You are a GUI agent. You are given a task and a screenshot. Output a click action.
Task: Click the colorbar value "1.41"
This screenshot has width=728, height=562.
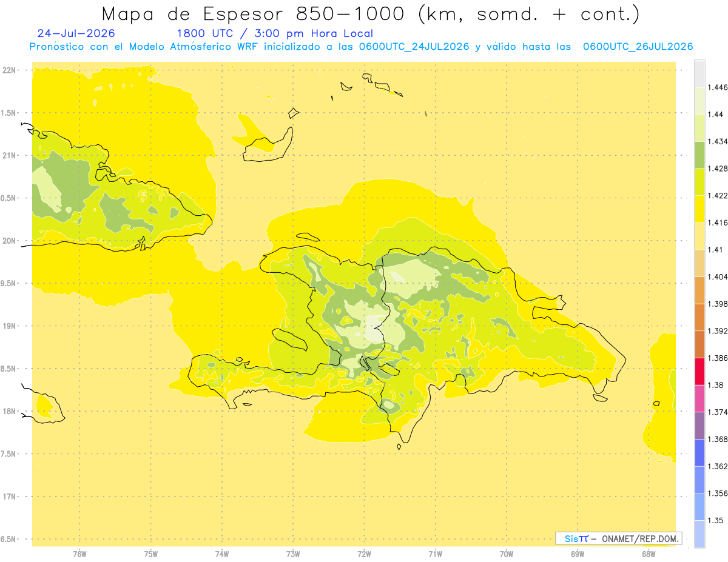click(716, 250)
